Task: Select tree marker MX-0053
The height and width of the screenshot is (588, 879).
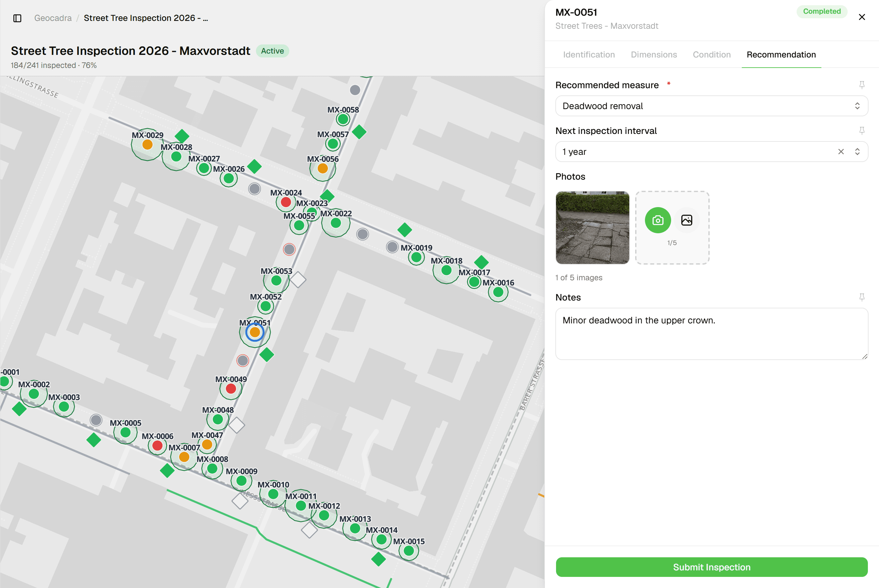Action: 276,281
